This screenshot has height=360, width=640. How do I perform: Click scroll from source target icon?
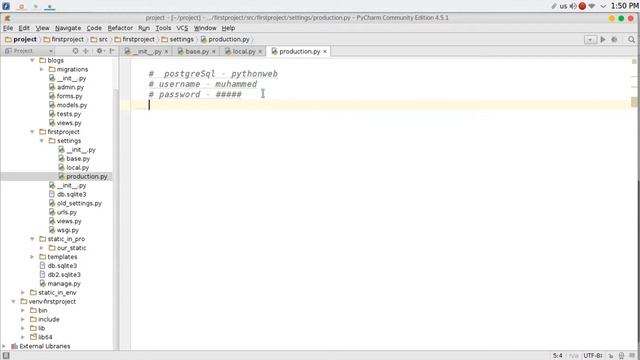(x=75, y=51)
